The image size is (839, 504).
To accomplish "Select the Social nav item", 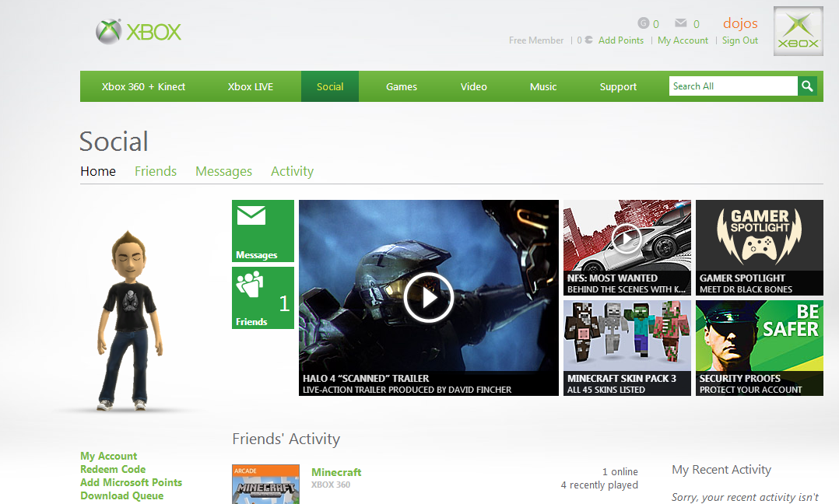I will pyautogui.click(x=330, y=86).
